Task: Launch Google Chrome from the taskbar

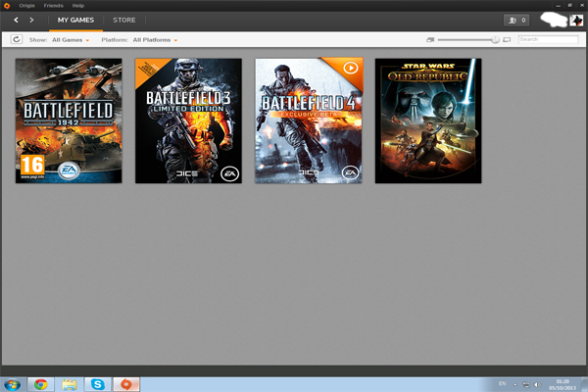Action: click(41, 384)
